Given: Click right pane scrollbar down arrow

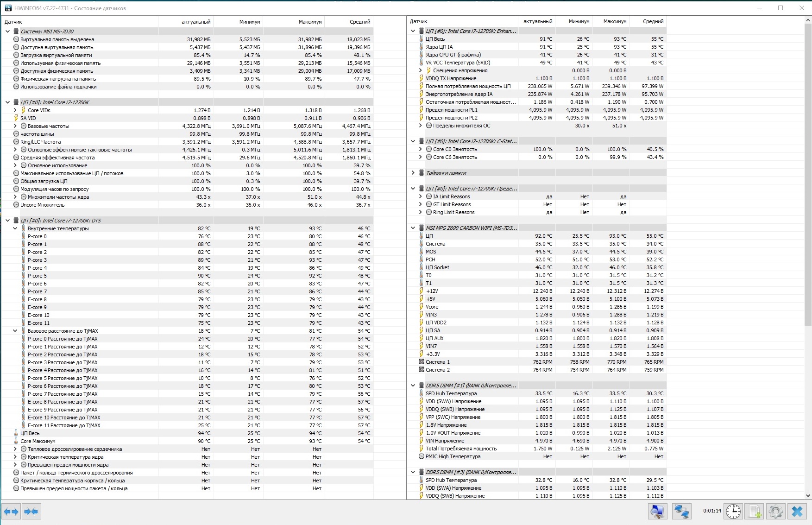Looking at the screenshot, I should pyautogui.click(x=808, y=495).
